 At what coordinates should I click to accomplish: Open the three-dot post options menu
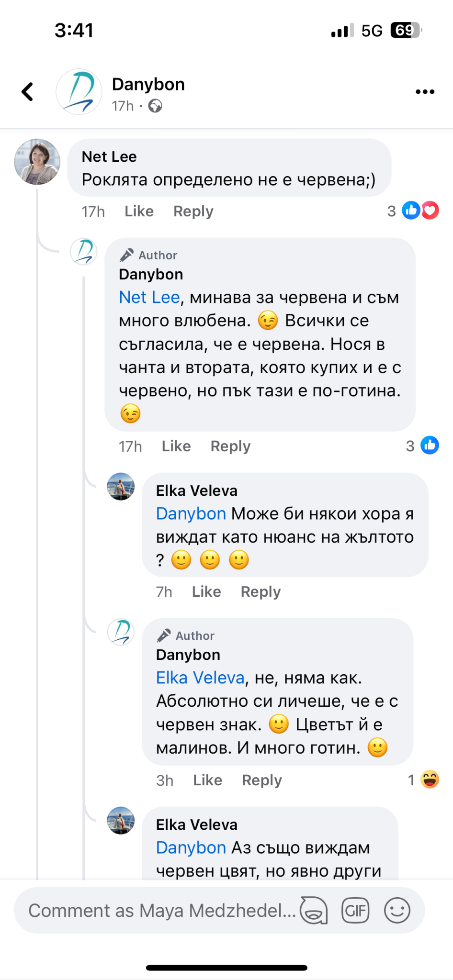425,92
